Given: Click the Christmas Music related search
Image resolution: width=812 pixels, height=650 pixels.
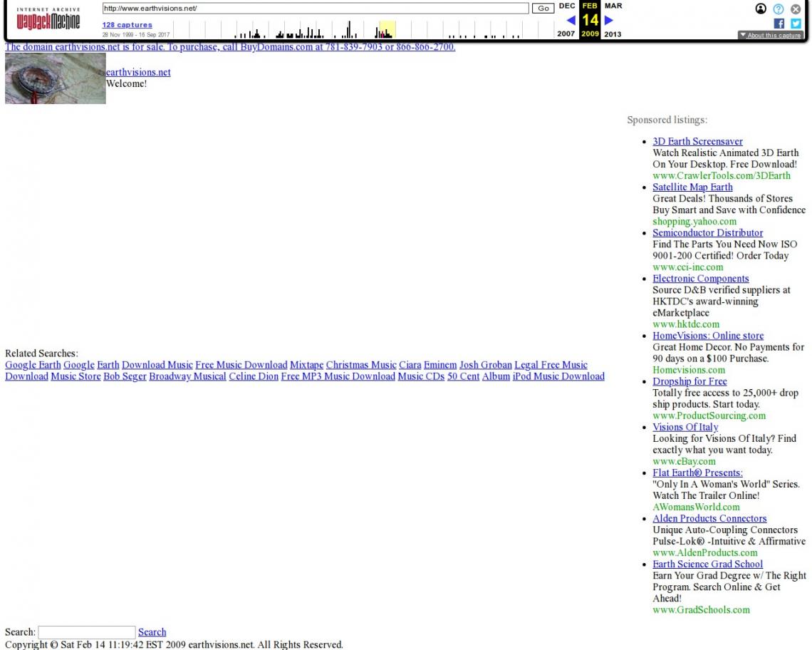Looking at the screenshot, I should [x=361, y=365].
